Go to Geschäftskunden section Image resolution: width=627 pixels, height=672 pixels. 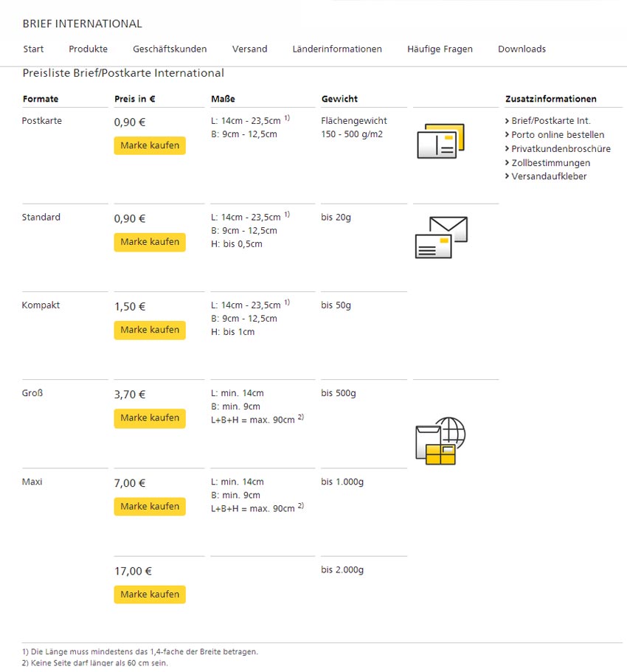(170, 49)
